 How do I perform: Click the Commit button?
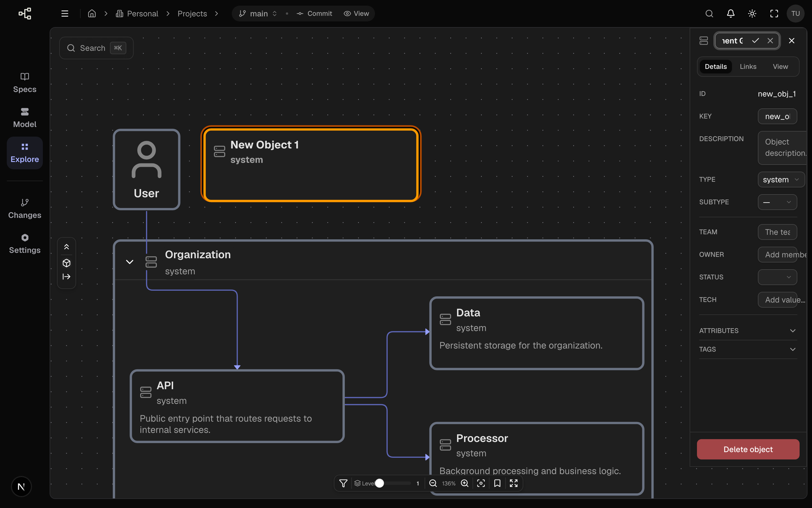point(314,14)
